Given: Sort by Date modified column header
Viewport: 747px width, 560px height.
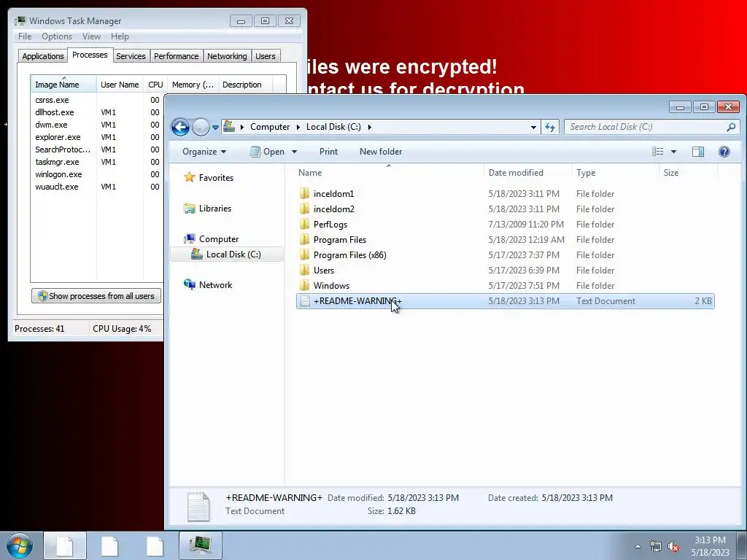Looking at the screenshot, I should click(x=527, y=172).
